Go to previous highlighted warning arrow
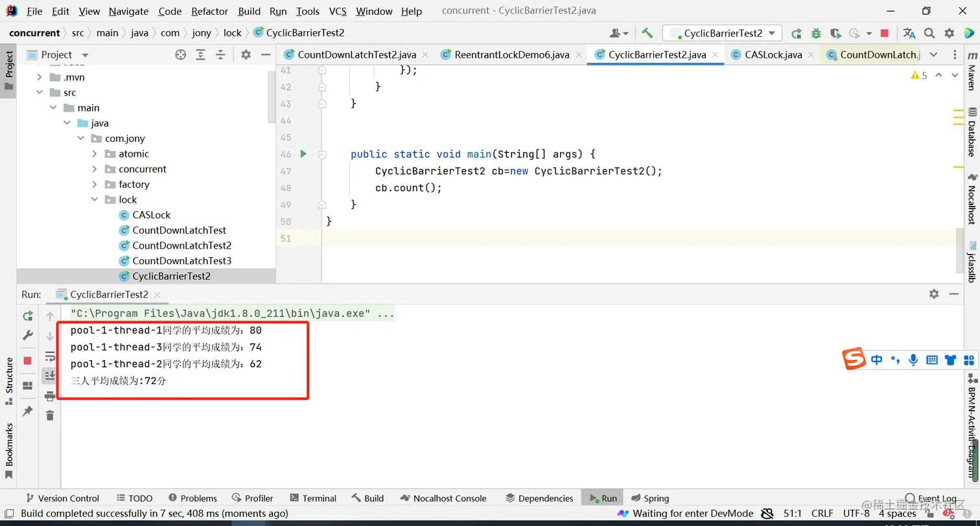The height and width of the screenshot is (526, 980). click(x=939, y=76)
